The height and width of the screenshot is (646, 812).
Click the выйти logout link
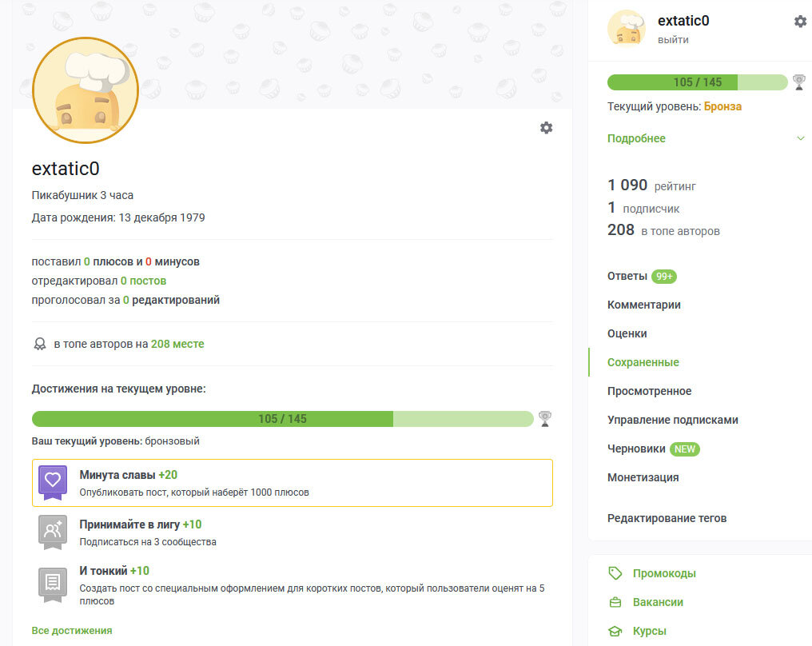pos(673,40)
